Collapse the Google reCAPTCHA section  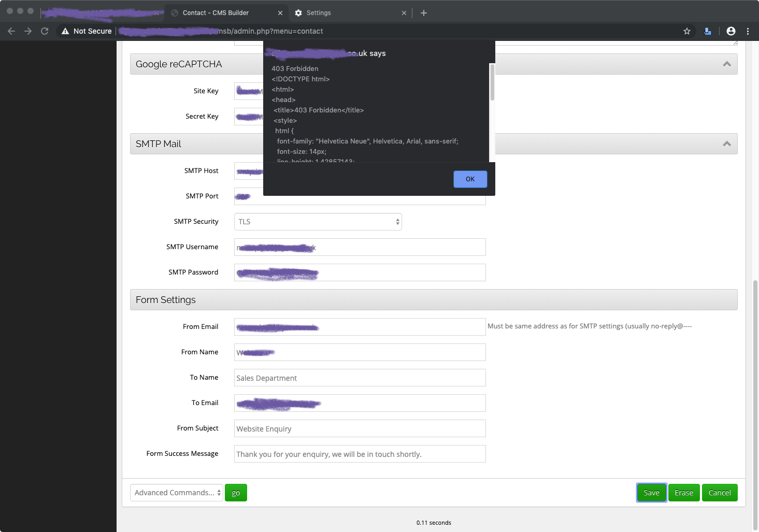(x=727, y=64)
